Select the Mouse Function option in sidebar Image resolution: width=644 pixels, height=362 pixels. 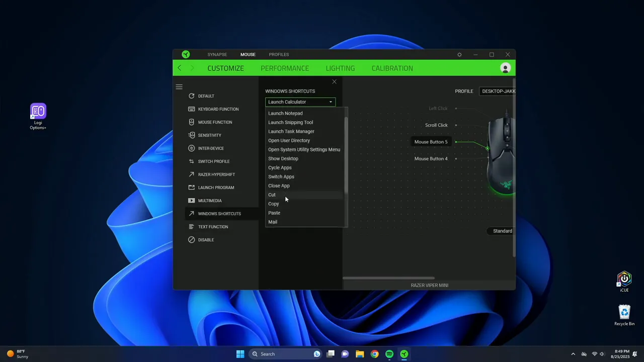tap(215, 122)
